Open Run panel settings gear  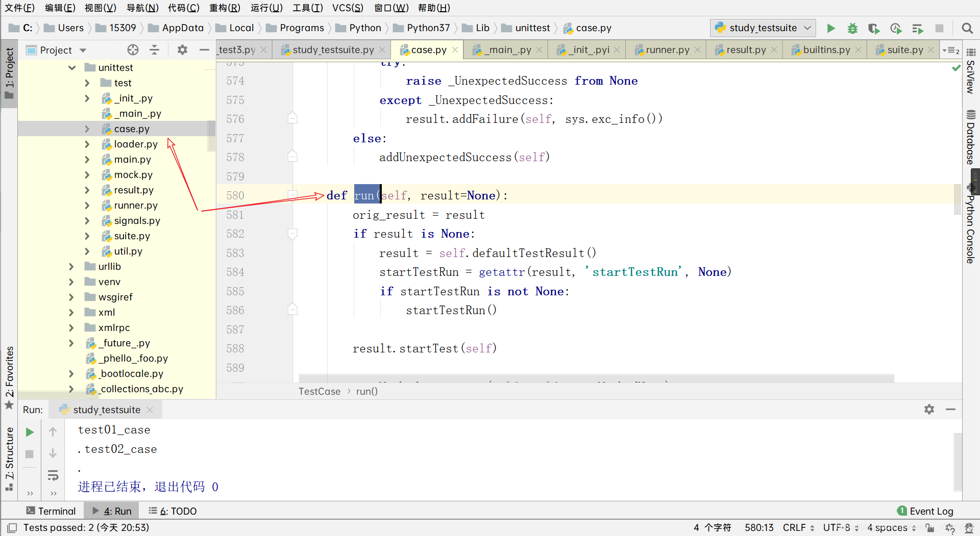[929, 409]
